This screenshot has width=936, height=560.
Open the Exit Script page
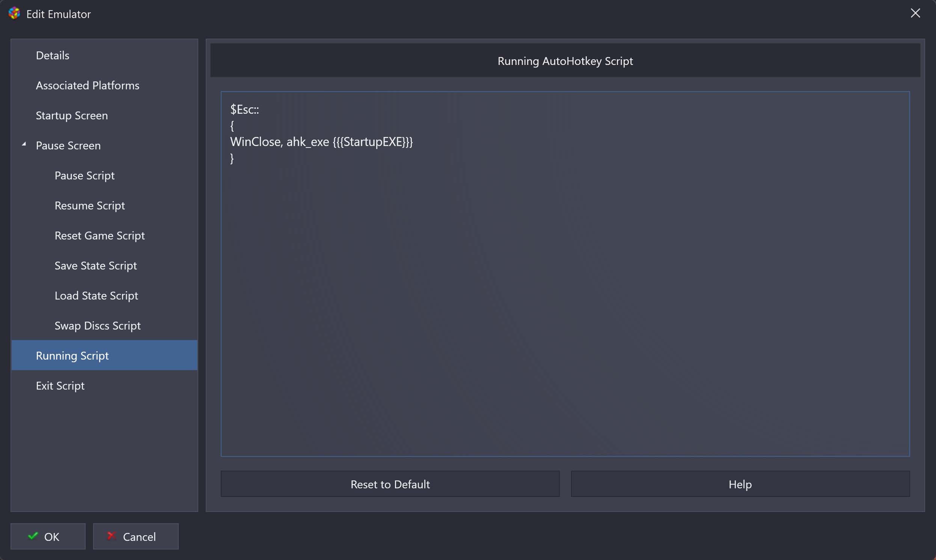[x=104, y=386]
